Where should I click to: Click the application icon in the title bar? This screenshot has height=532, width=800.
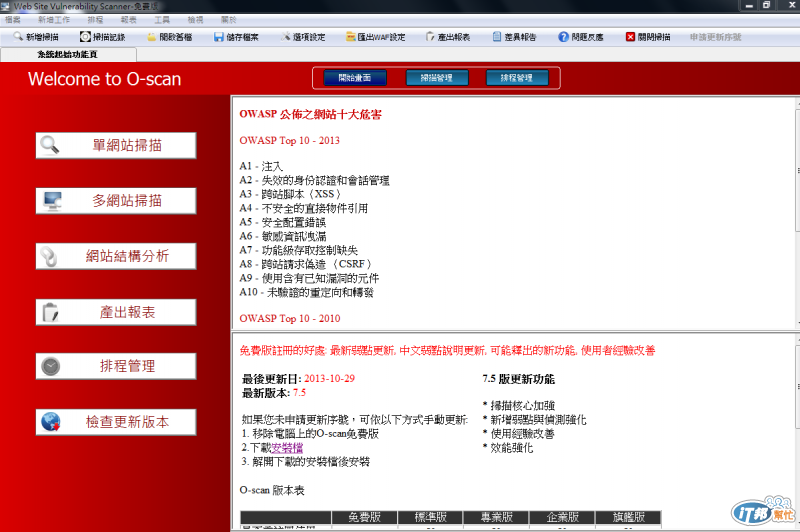pos(5,6)
